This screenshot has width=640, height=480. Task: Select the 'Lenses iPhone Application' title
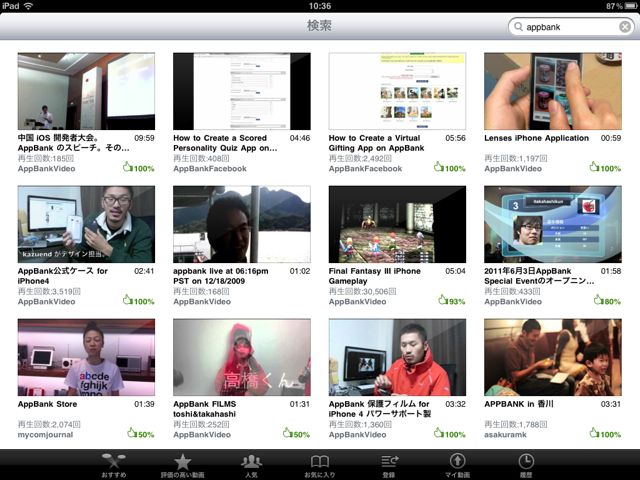point(536,138)
